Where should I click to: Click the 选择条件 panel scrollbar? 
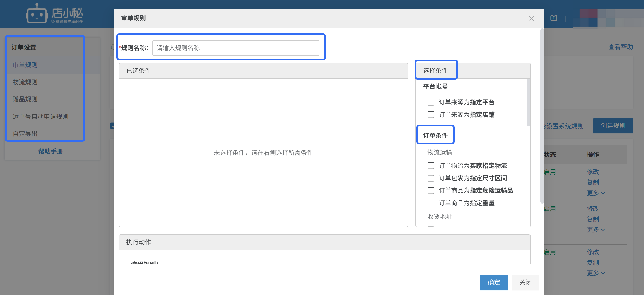pyautogui.click(x=528, y=103)
